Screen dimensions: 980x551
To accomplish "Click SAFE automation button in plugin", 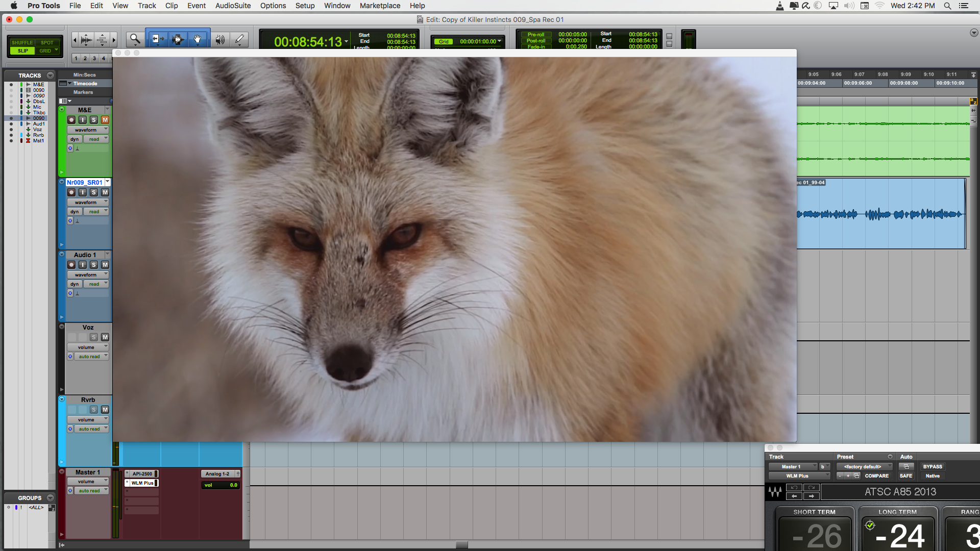I will 906,476.
